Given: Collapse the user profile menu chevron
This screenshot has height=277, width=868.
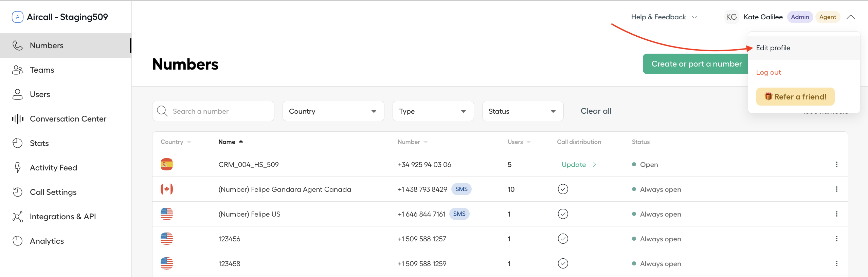Looking at the screenshot, I should tap(851, 17).
